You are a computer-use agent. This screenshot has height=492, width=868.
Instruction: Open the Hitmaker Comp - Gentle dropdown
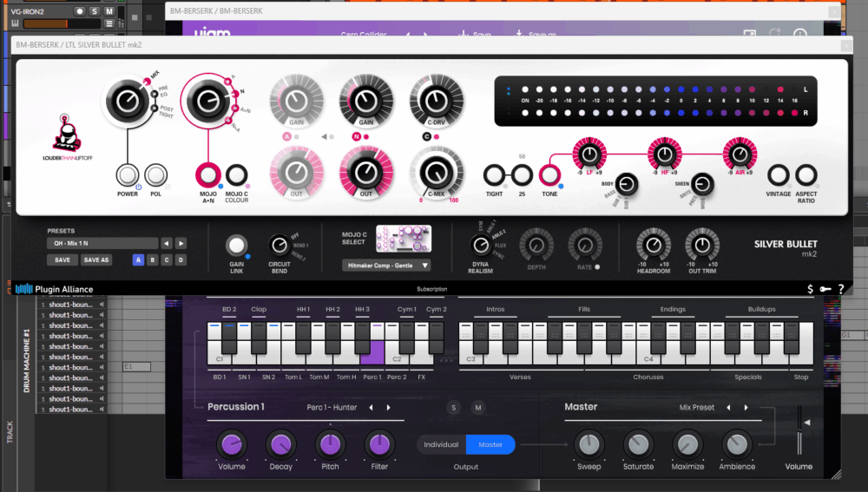pos(386,266)
